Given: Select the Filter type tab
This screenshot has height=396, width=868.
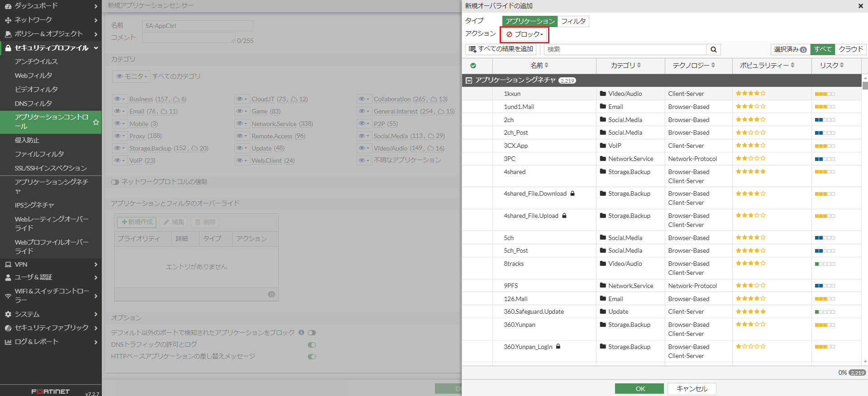Looking at the screenshot, I should pos(573,21).
